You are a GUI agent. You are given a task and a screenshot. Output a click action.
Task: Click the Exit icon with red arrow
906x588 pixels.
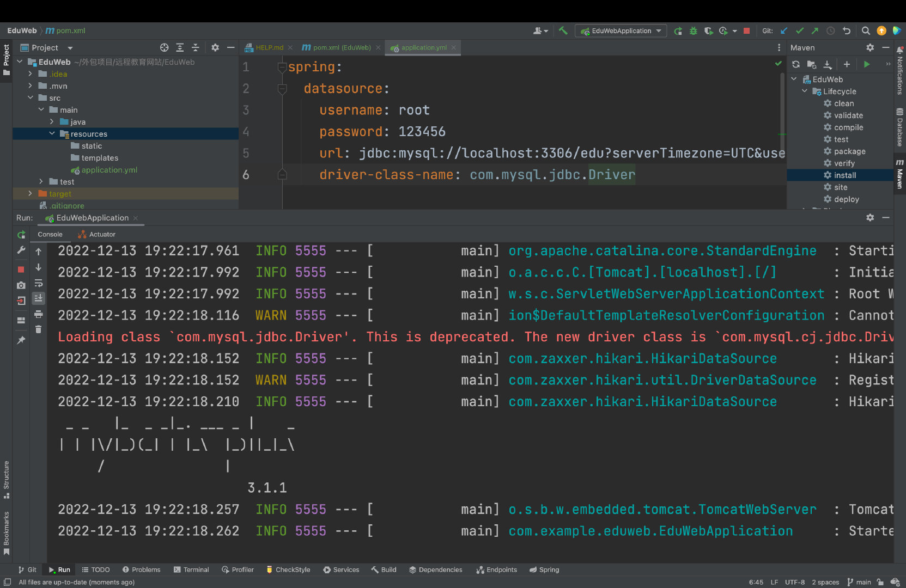(21, 301)
